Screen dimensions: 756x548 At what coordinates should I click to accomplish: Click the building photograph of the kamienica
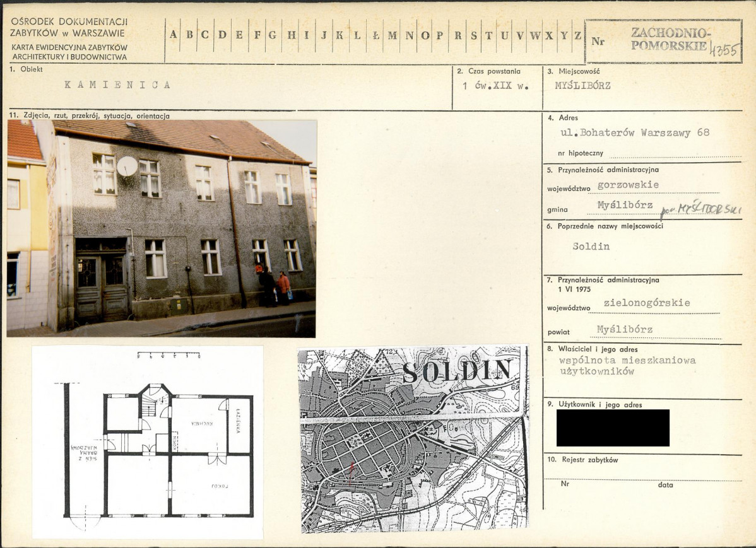[x=162, y=228]
